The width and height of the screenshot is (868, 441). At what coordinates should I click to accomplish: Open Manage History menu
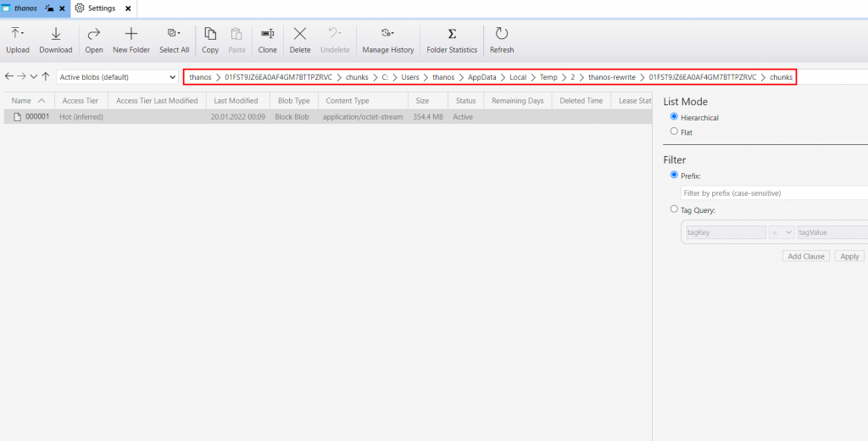[388, 41]
